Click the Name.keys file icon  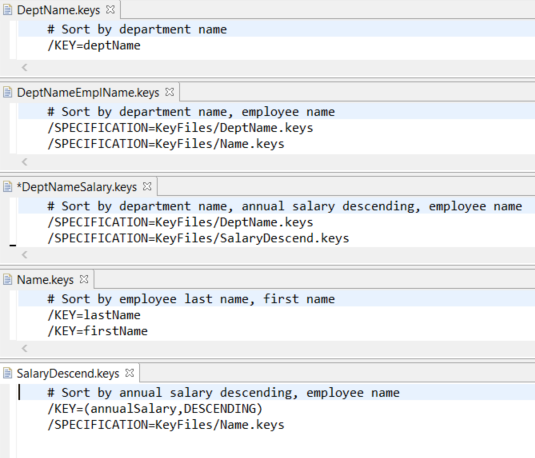coord(8,280)
